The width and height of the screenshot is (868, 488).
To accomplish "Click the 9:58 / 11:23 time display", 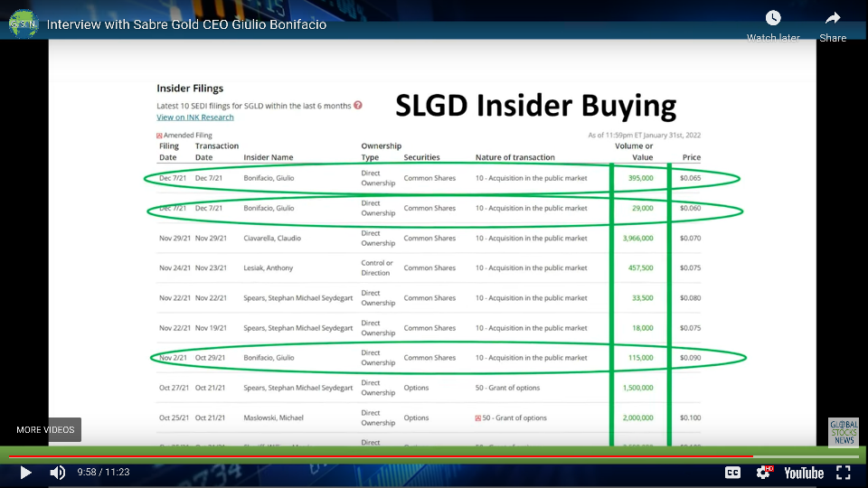I will click(x=105, y=473).
